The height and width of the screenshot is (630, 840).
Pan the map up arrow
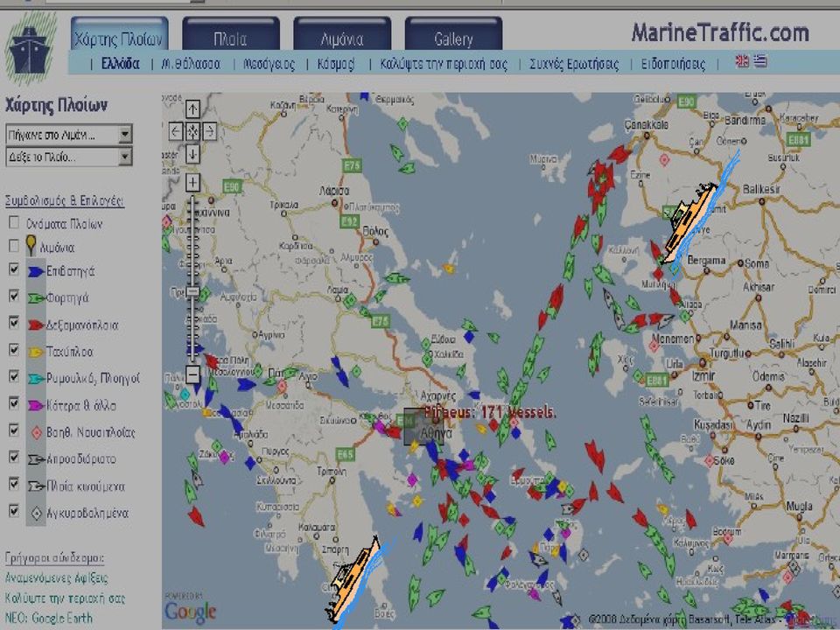(x=192, y=109)
